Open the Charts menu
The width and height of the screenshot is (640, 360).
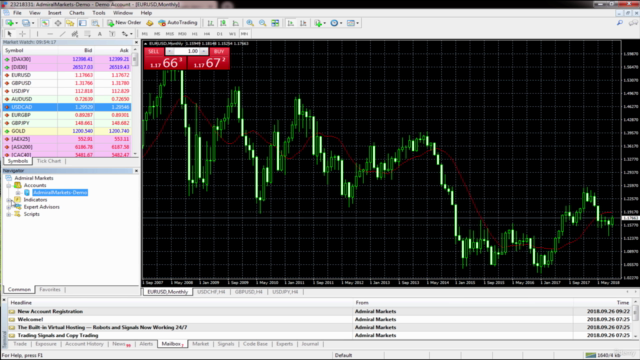click(x=76, y=13)
